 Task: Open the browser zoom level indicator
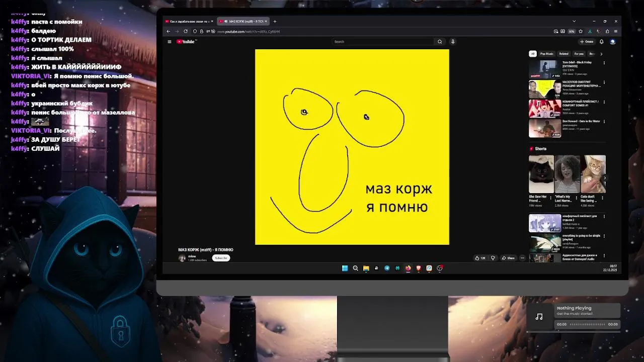(x=572, y=31)
